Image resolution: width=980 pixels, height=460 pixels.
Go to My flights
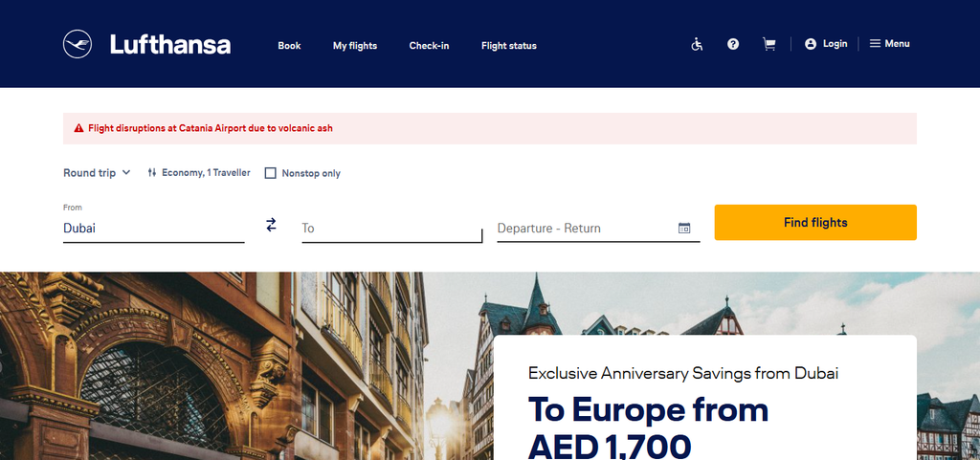coord(355,46)
